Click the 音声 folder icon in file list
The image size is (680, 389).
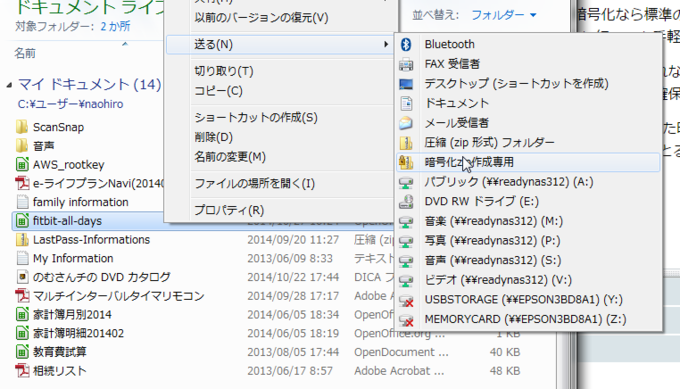22,146
